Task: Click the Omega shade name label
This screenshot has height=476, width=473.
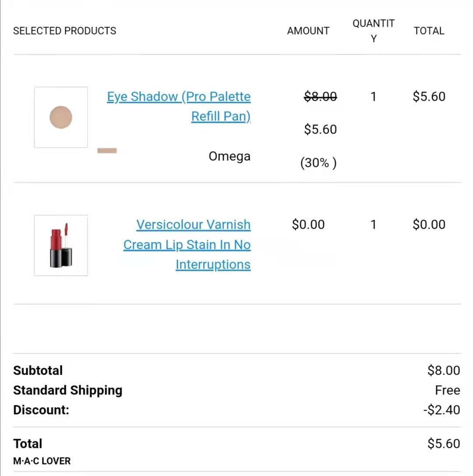Action: click(x=229, y=156)
